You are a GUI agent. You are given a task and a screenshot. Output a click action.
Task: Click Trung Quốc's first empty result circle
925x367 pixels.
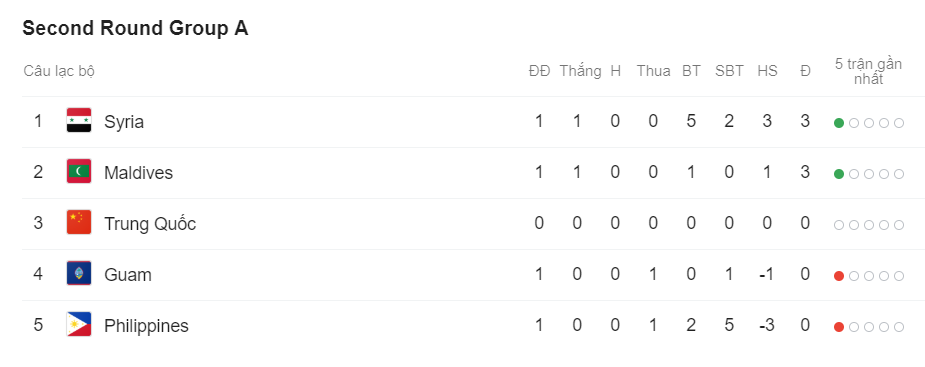(838, 225)
